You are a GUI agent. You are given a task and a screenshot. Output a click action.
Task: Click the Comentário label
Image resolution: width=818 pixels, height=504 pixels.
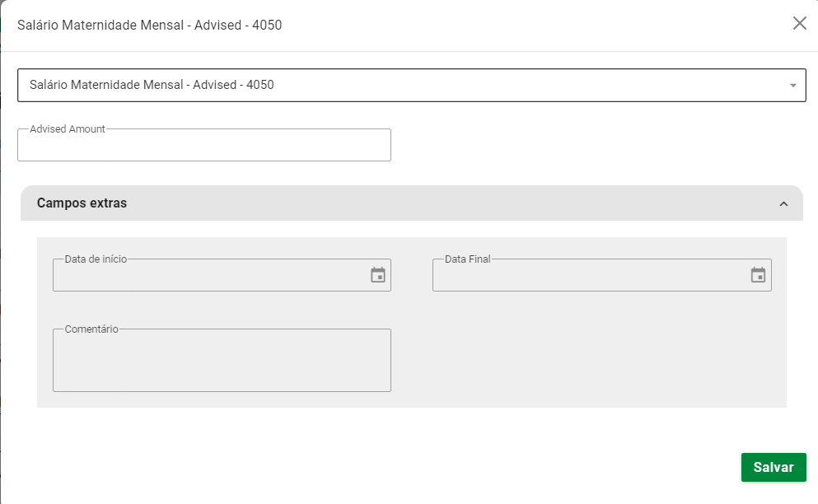(91, 329)
